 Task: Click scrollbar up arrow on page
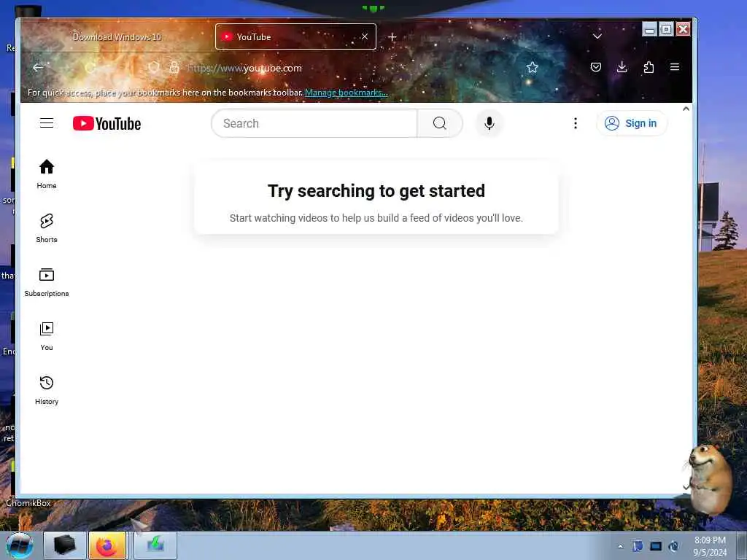[x=686, y=109]
